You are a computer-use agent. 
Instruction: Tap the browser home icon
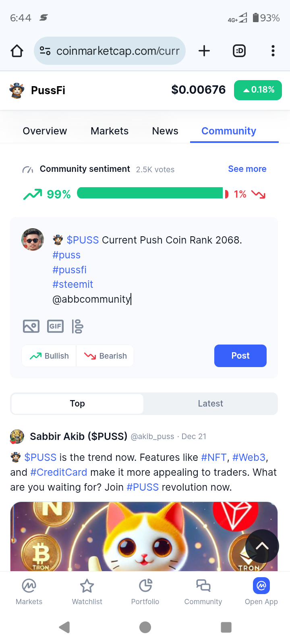[x=17, y=51]
